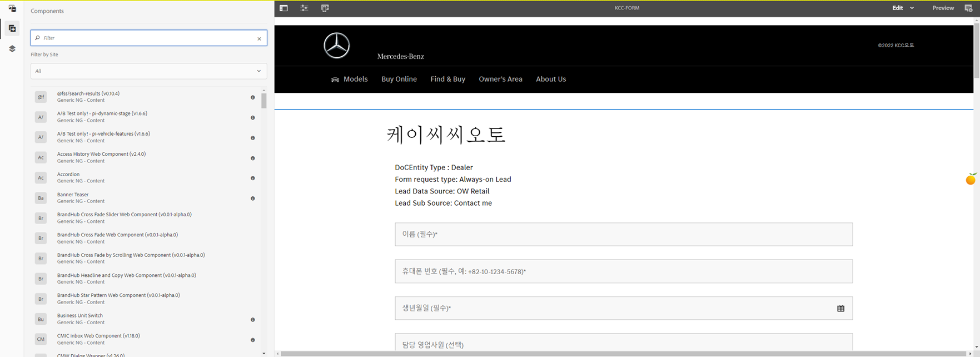Select the Business Unit Switch component name
The width and height of the screenshot is (980, 357).
80,315
